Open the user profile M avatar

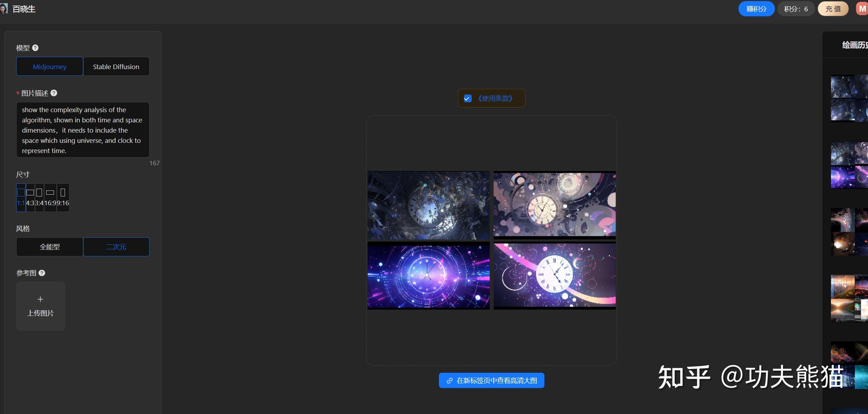coord(862,9)
